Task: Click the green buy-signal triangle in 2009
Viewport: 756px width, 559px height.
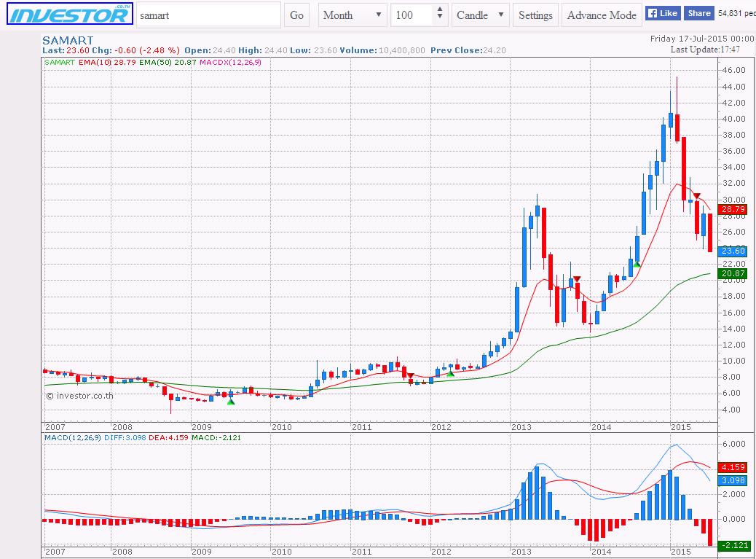Action: click(231, 400)
